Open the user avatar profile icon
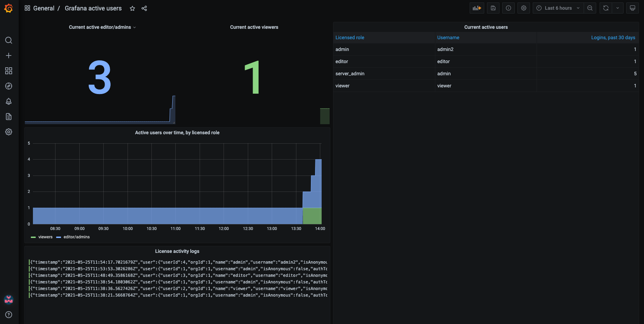 click(x=9, y=299)
